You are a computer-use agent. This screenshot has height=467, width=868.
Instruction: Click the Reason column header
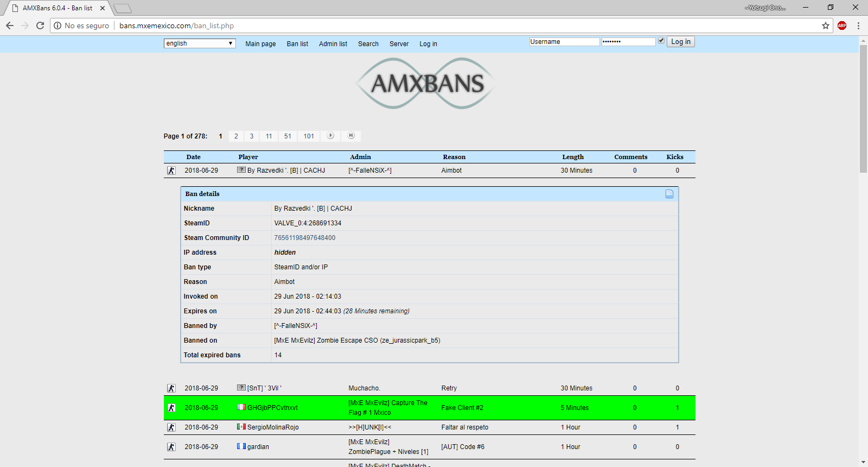(x=454, y=157)
